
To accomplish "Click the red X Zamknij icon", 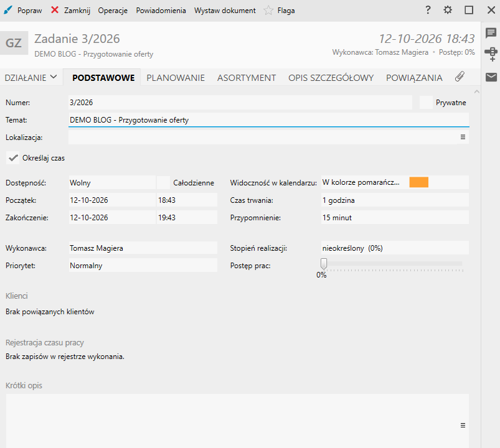I will pyautogui.click(x=55, y=10).
